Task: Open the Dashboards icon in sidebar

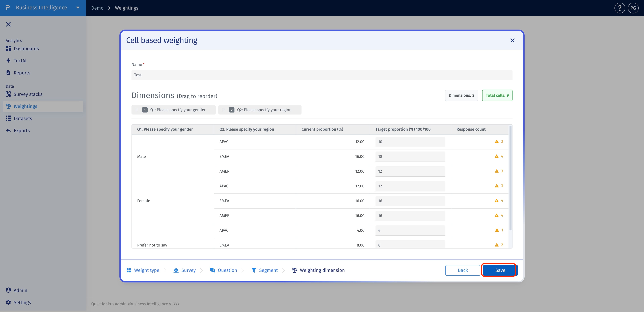Action: 8,49
